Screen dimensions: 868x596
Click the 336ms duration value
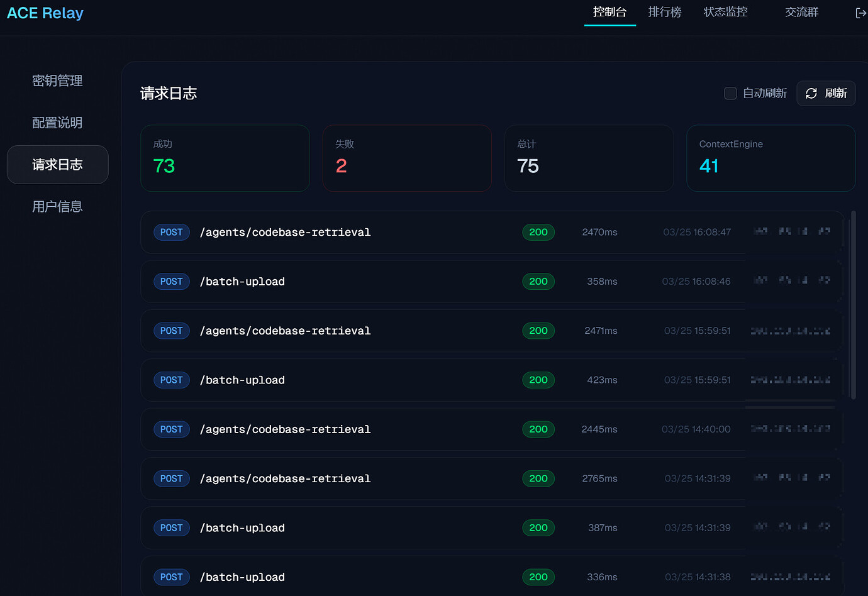click(602, 577)
